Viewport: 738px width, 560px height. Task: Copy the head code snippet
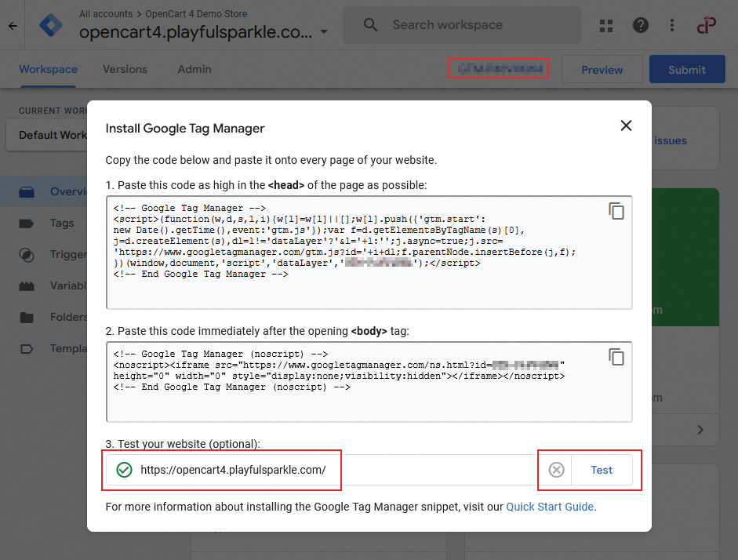pyautogui.click(x=616, y=211)
